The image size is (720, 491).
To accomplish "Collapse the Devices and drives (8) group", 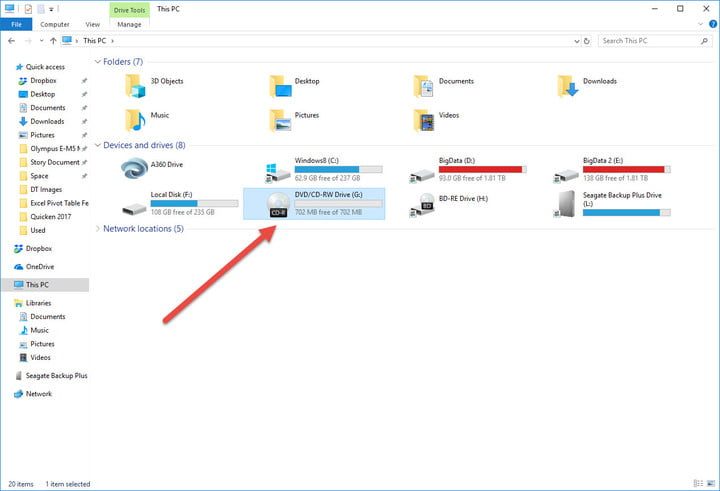I will [x=98, y=146].
